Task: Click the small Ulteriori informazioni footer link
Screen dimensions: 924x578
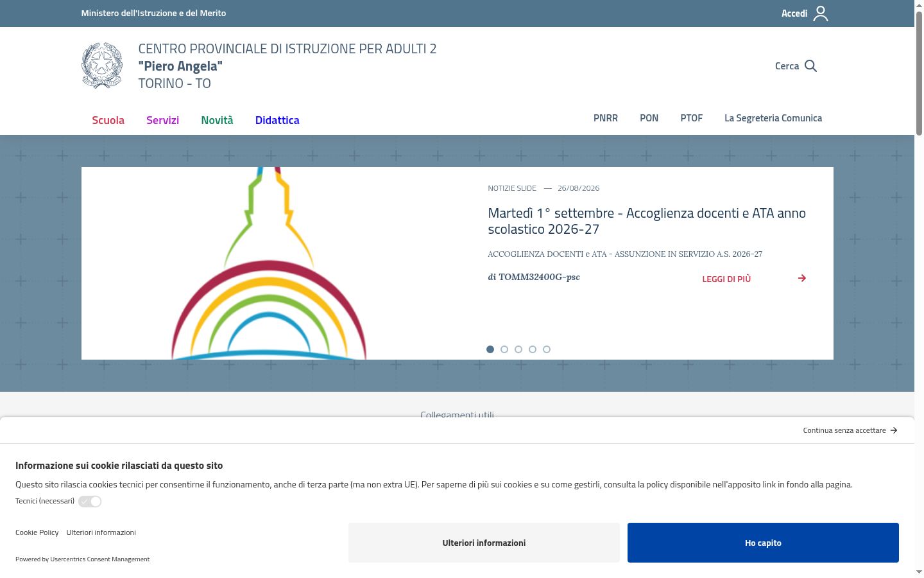Action: coord(101,532)
